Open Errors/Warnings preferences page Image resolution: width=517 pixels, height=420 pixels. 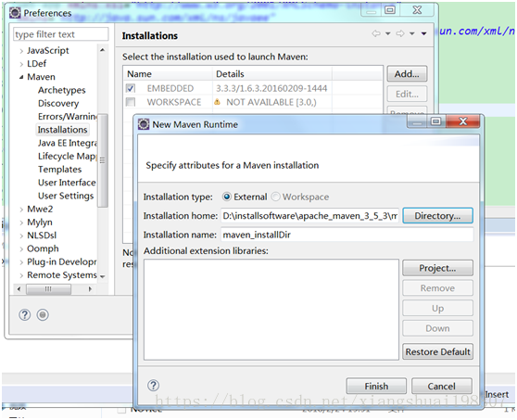68,117
